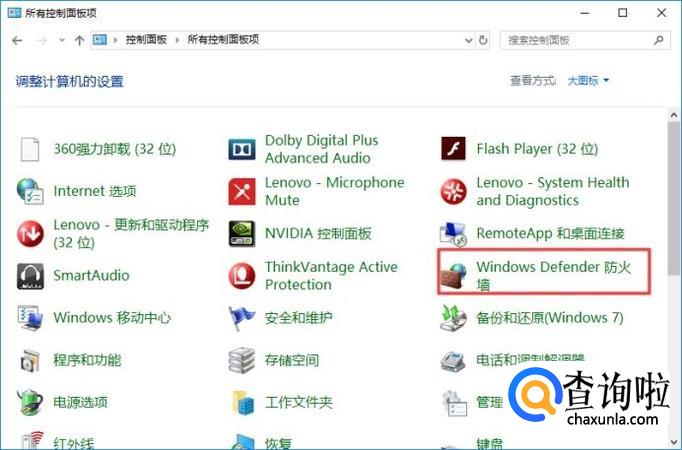The image size is (682, 450).
Task: Open the ThinkVantage Active Protection icon
Action: click(x=242, y=276)
